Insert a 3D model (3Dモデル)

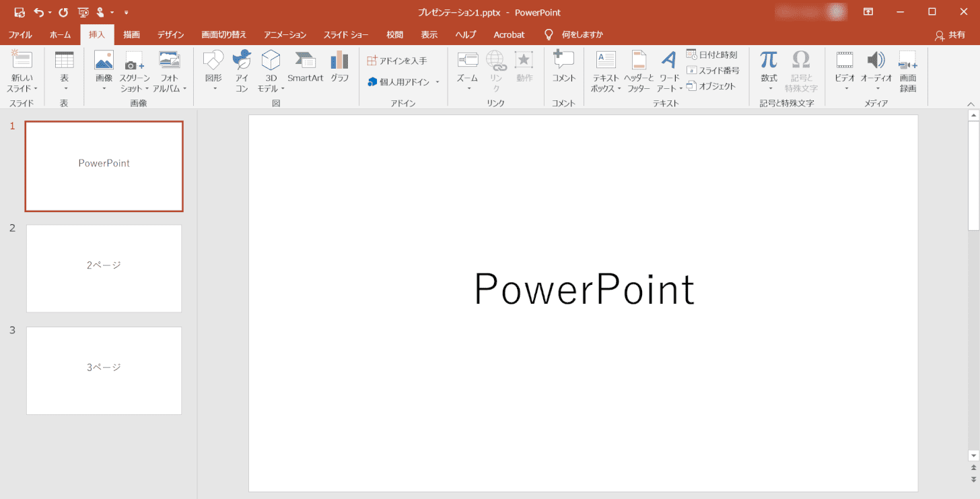coord(271,72)
